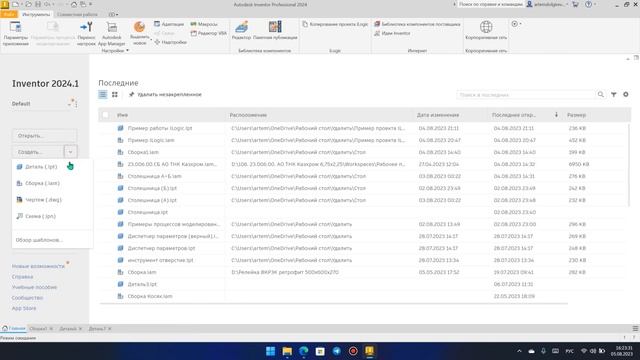The image size is (640, 360).
Task: Open Учебные пособия link
Action: pos(34,287)
